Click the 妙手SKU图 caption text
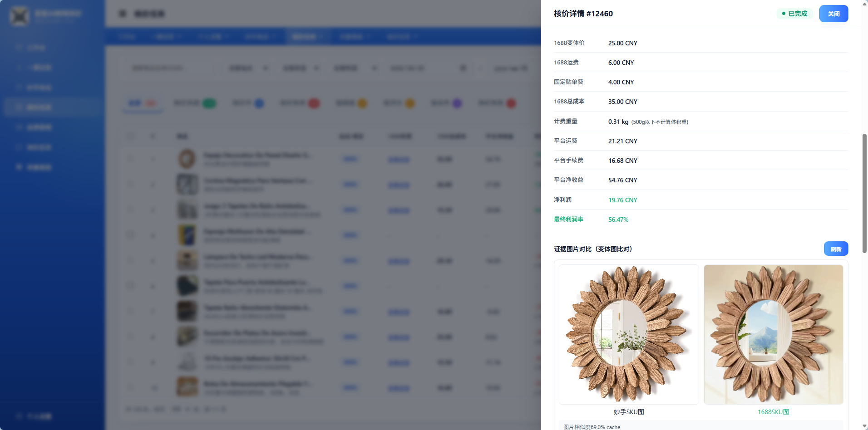Image resolution: width=868 pixels, height=430 pixels. pos(629,412)
